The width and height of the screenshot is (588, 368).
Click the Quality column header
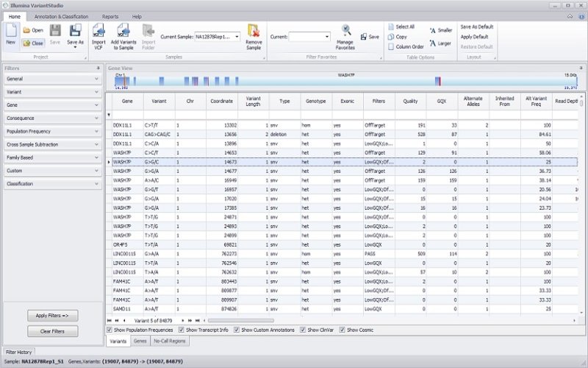coord(410,99)
